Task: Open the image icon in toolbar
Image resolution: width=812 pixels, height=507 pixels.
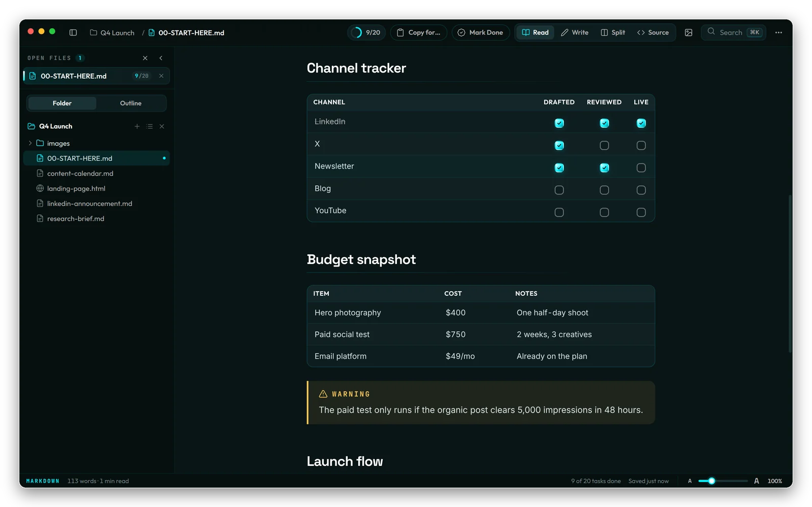Action: (x=689, y=32)
